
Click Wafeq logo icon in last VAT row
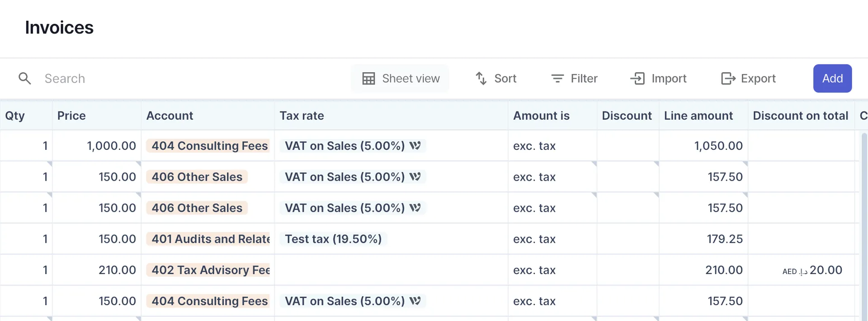415,301
